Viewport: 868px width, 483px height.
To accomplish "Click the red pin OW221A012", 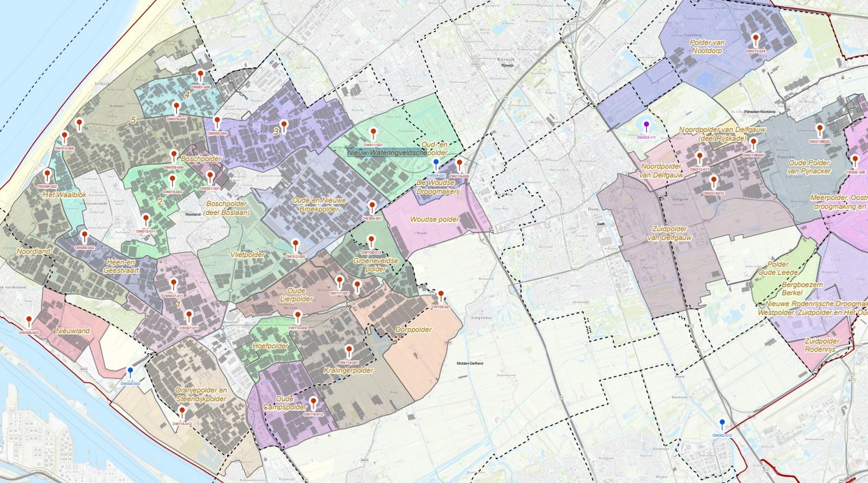I will [714, 182].
